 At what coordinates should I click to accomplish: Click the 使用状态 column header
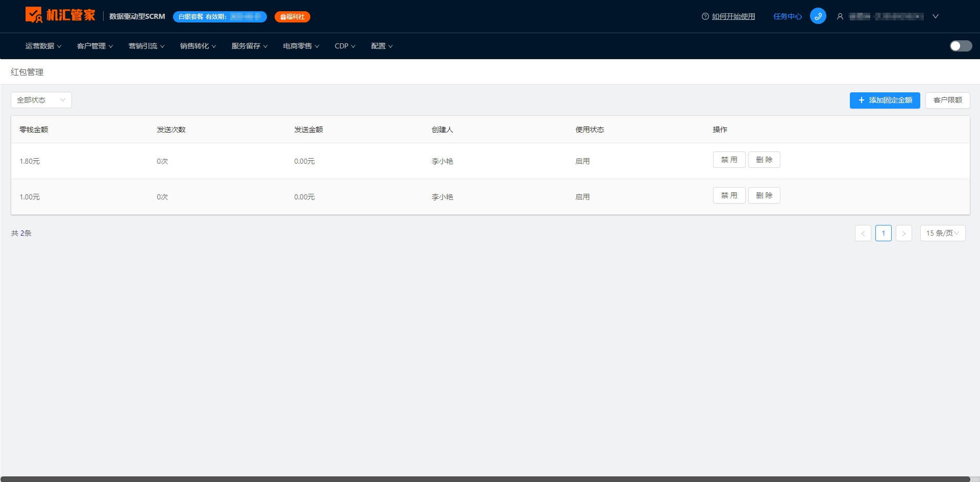pos(590,130)
